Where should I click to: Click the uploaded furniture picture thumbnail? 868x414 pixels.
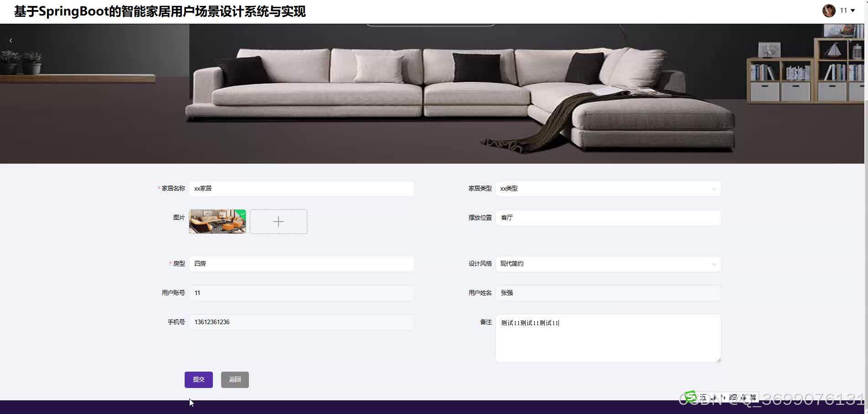point(217,222)
